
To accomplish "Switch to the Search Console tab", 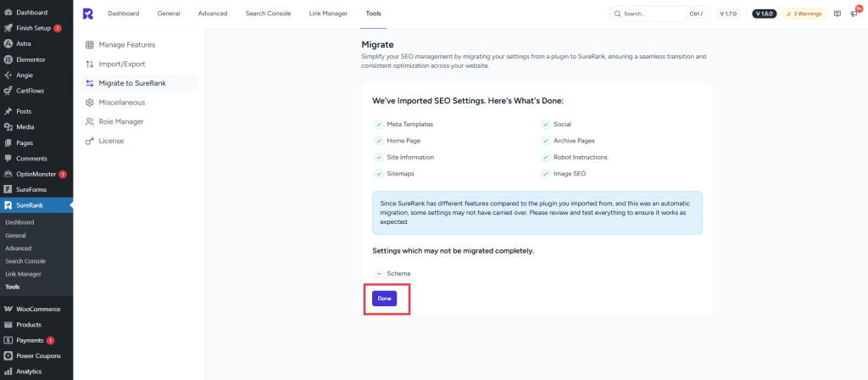I will tap(266, 14).
